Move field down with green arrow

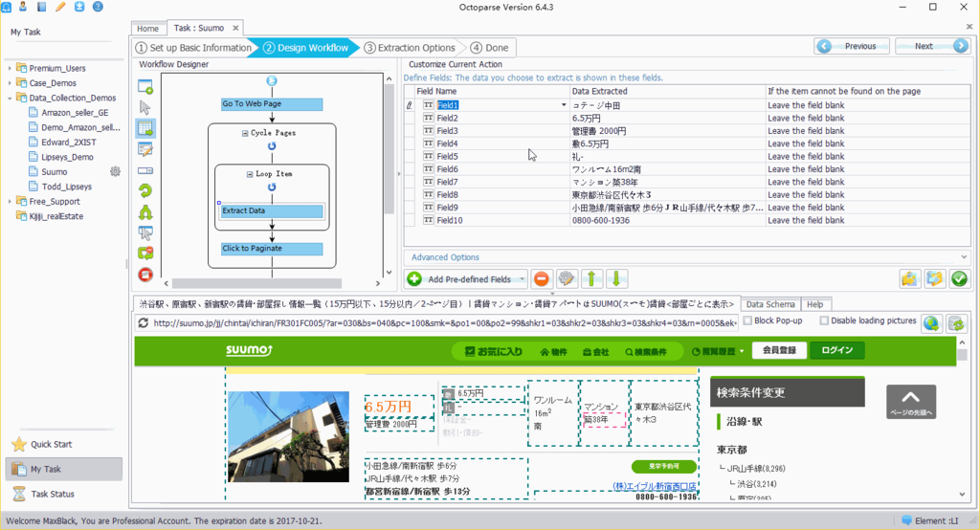click(616, 279)
